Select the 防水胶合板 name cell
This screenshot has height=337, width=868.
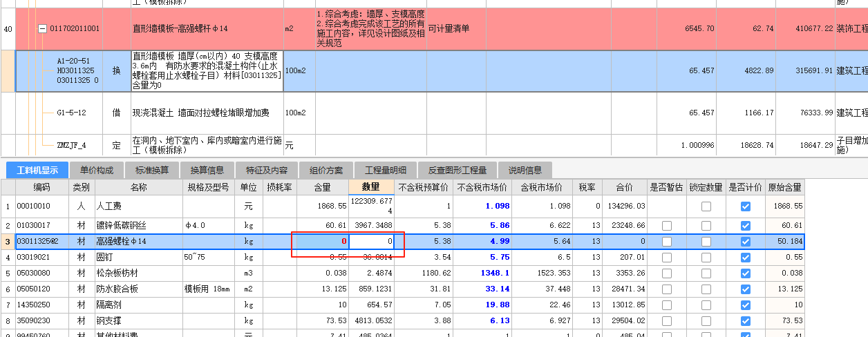tap(138, 289)
